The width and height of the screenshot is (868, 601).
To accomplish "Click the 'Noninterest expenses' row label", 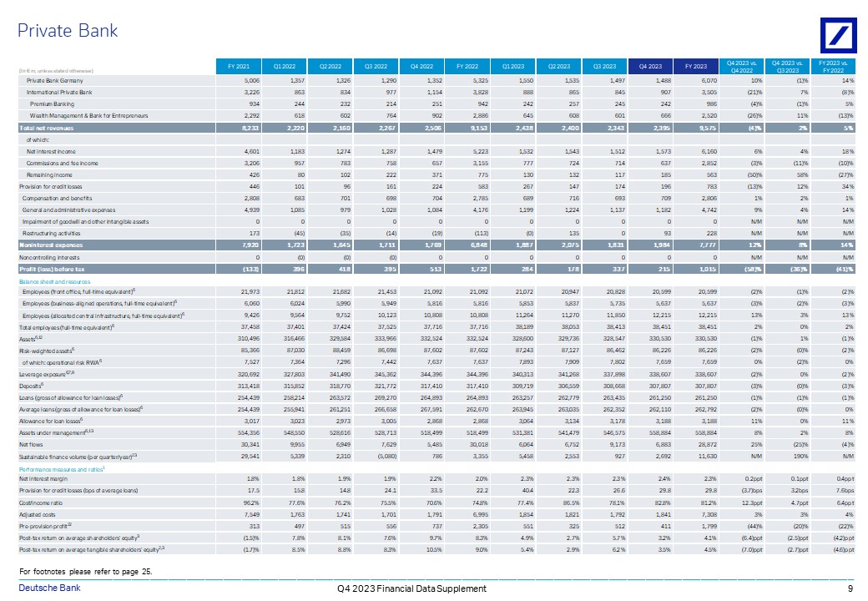I will coord(51,245).
